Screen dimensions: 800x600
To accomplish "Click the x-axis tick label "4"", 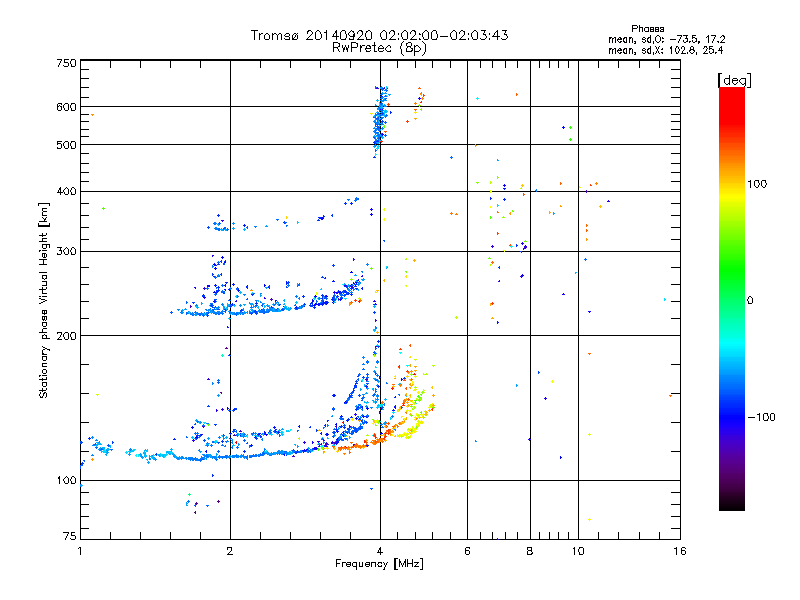I will (380, 551).
